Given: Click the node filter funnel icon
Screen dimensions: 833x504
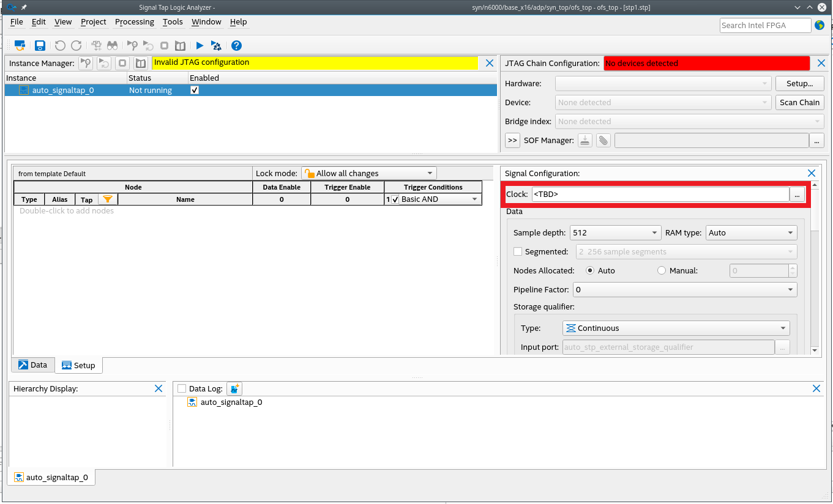Looking at the screenshot, I should tap(107, 199).
